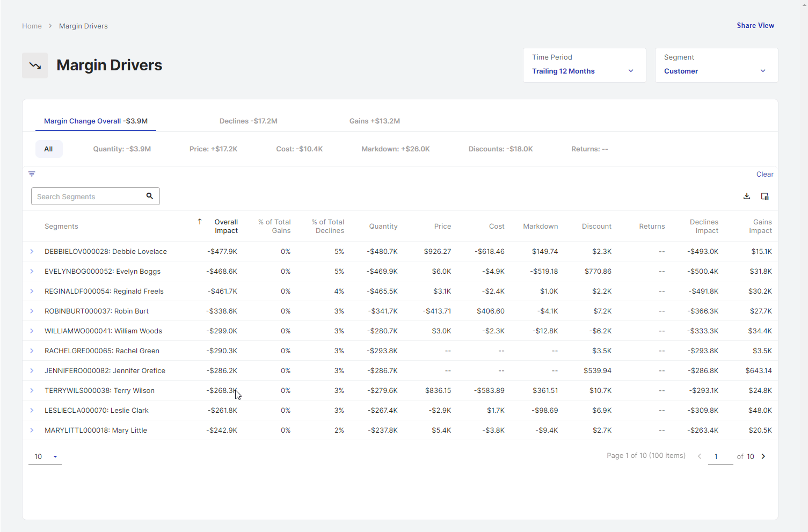This screenshot has height=532, width=808.
Task: Click the filter icon above search box
Action: pos(32,174)
